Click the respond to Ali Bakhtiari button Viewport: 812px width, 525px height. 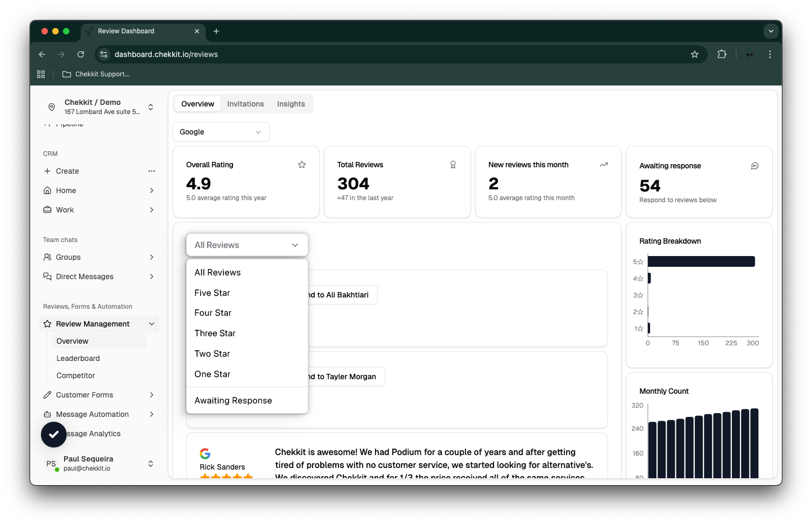coord(342,295)
